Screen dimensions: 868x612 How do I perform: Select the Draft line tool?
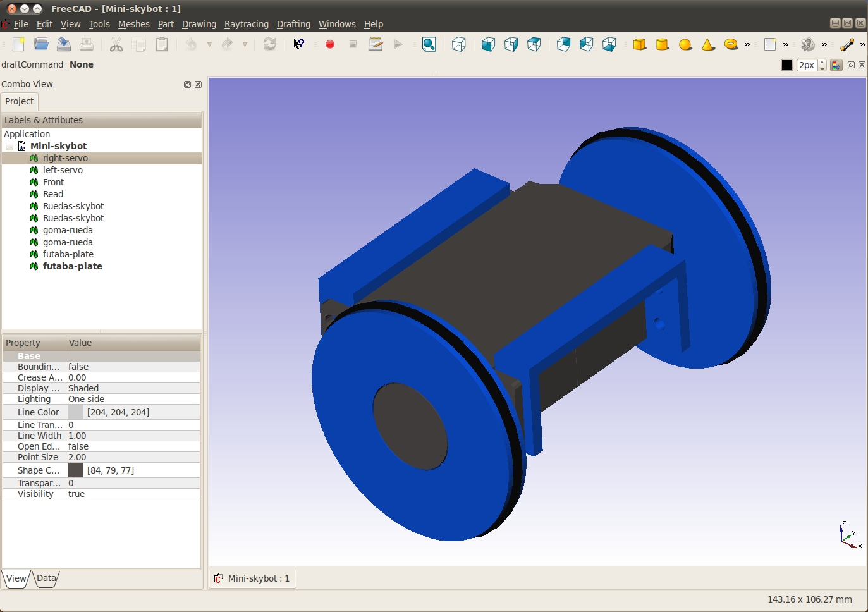point(847,44)
